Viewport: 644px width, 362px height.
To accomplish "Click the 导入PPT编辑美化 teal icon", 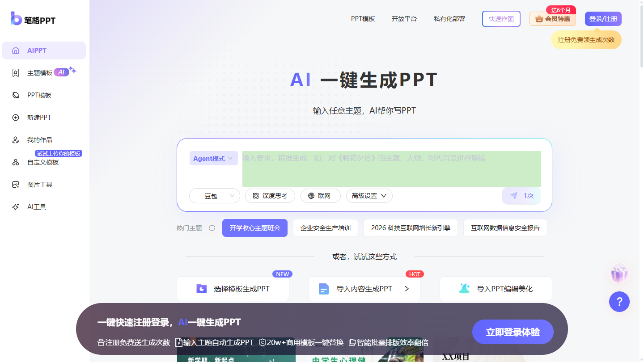I will pos(464,289).
